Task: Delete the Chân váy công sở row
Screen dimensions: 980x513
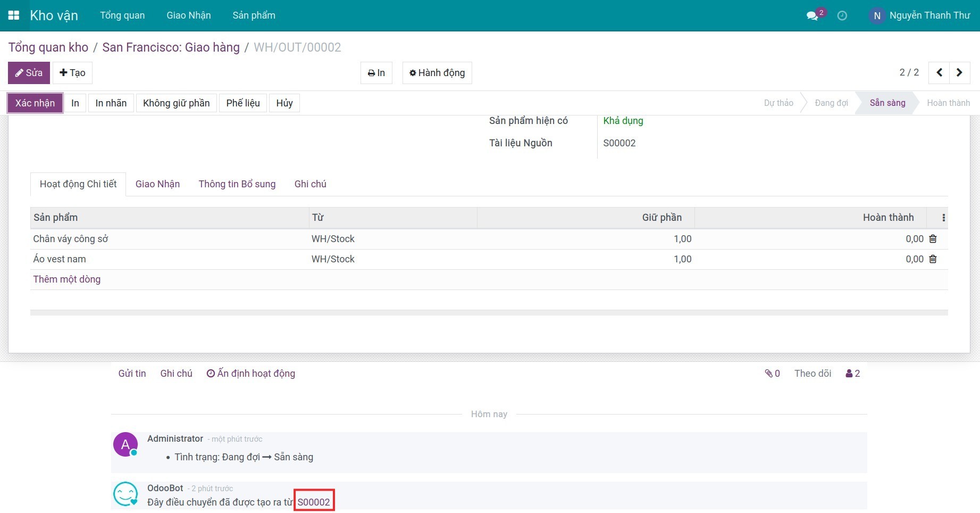Action: [933, 239]
